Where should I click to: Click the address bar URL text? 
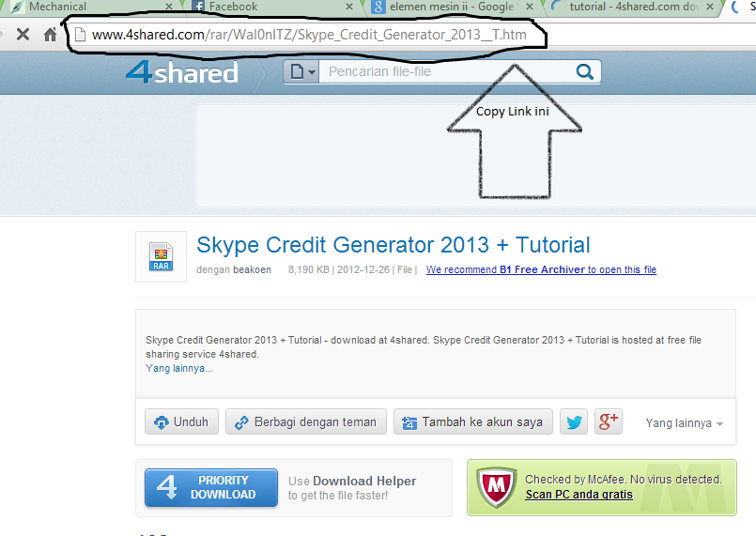point(309,35)
